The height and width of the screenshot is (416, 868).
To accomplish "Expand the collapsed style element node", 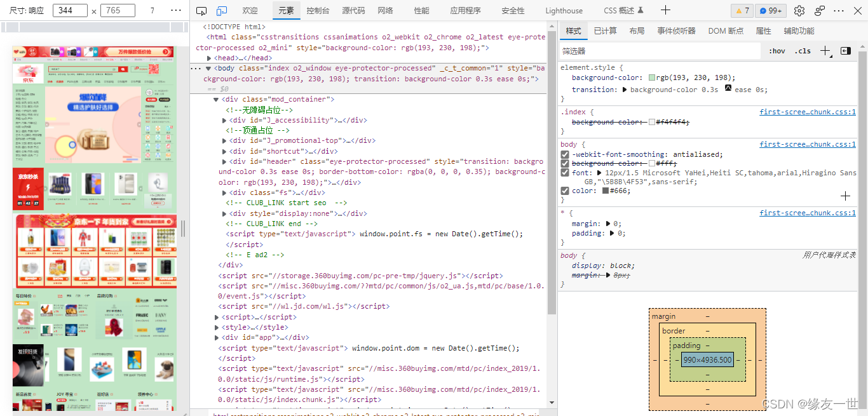I will click(x=217, y=327).
